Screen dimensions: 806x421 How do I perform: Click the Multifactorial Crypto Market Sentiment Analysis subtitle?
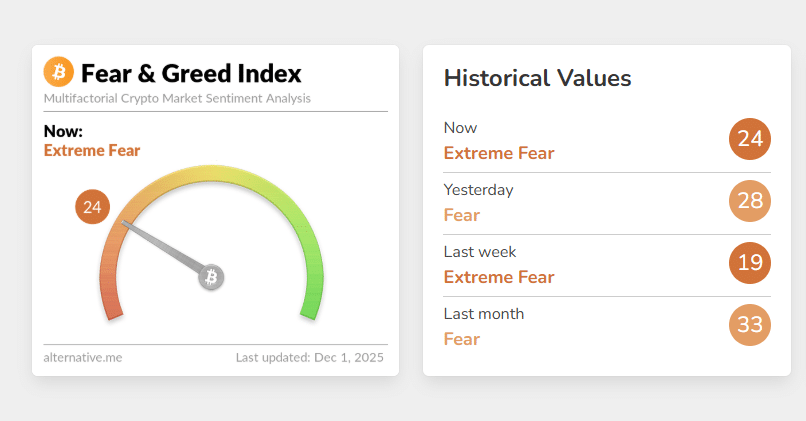point(177,99)
